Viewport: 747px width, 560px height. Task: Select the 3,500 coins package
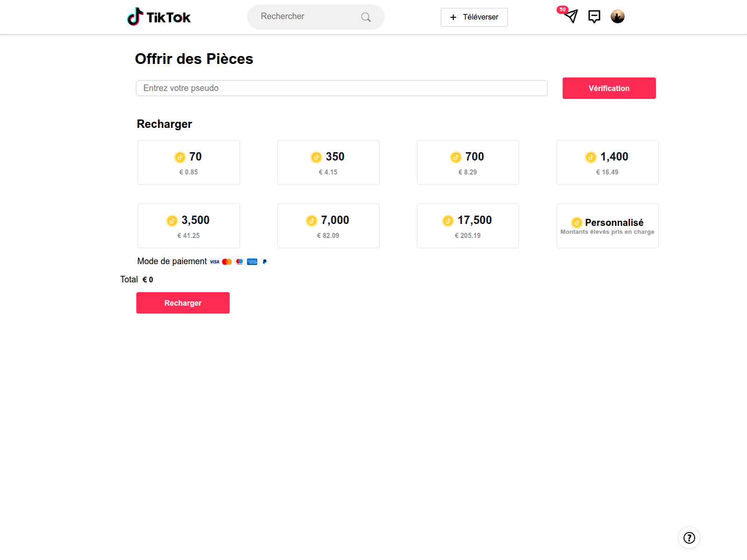click(188, 225)
